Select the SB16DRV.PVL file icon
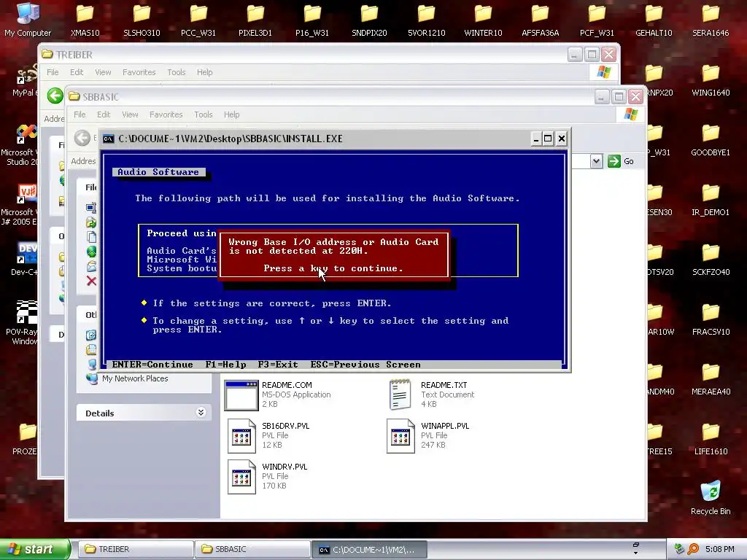 pyautogui.click(x=241, y=436)
